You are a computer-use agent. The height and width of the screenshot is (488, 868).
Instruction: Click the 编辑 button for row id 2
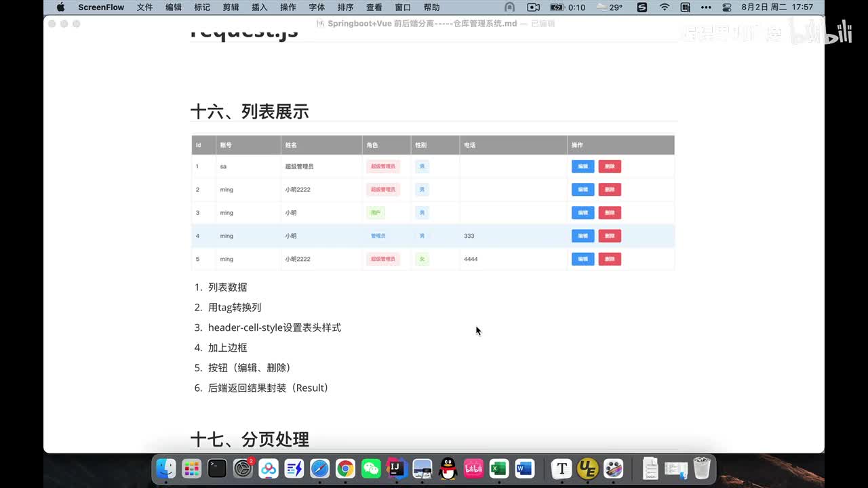[583, 189]
